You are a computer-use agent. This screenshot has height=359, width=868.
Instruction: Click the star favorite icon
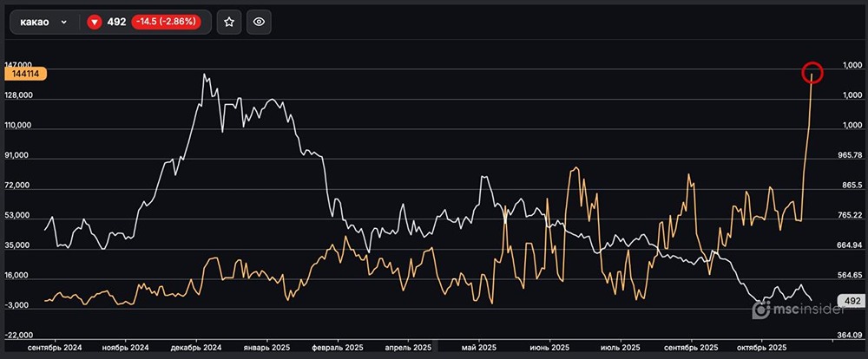[x=228, y=23]
